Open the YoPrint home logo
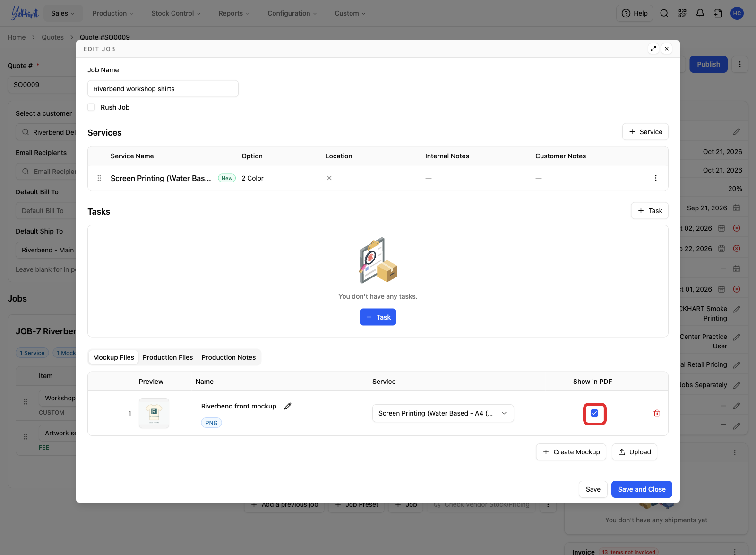The width and height of the screenshot is (756, 555). tap(25, 13)
